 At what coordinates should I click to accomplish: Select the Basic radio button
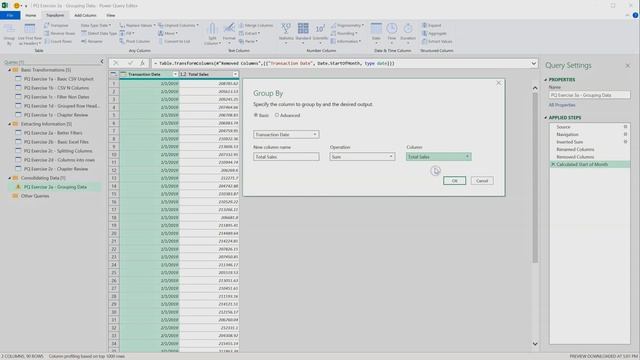click(256, 116)
